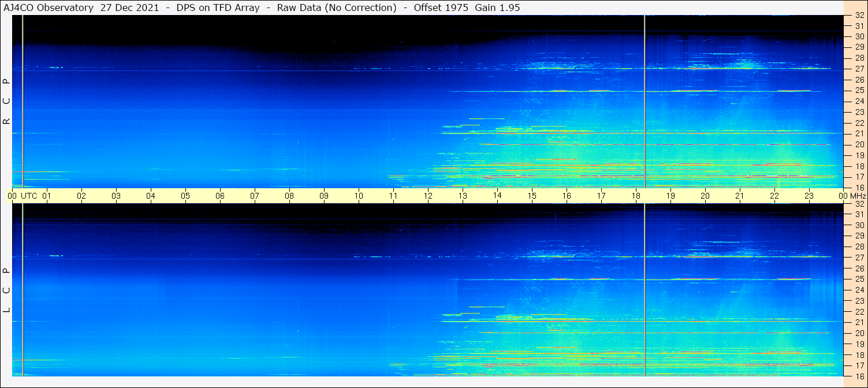Image resolution: width=868 pixels, height=388 pixels.
Task: Select the 27 MHz label in RCP panel
Action: tap(859, 69)
